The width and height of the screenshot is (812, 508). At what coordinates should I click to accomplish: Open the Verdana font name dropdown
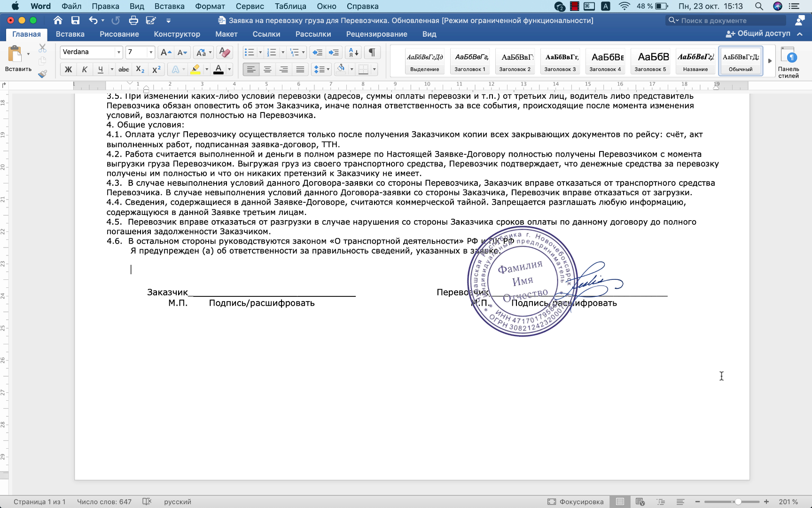(x=119, y=52)
